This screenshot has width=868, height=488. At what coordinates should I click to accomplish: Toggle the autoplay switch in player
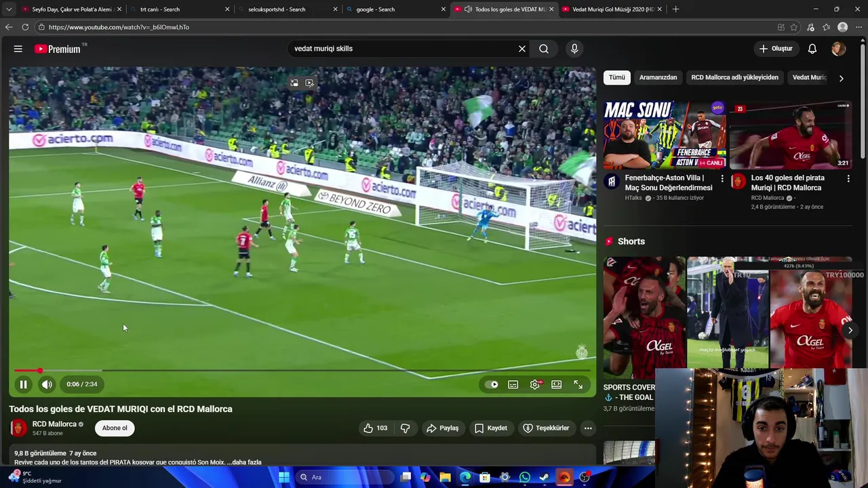491,384
